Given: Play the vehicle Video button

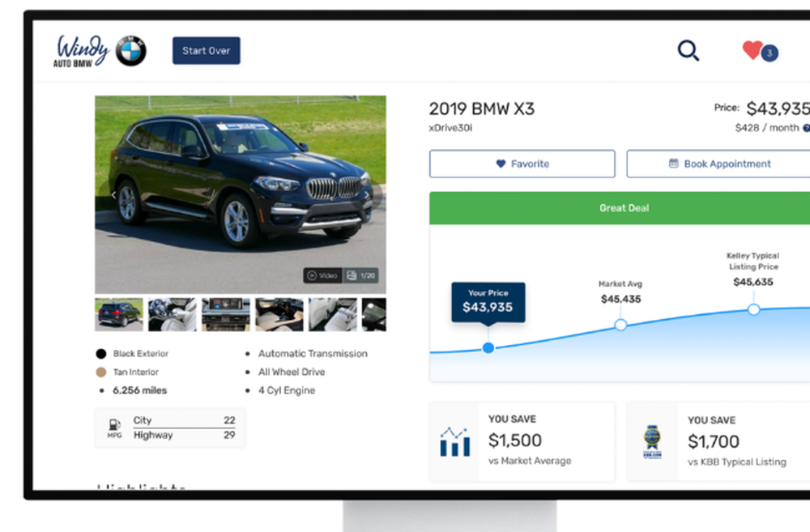Looking at the screenshot, I should pyautogui.click(x=322, y=275).
